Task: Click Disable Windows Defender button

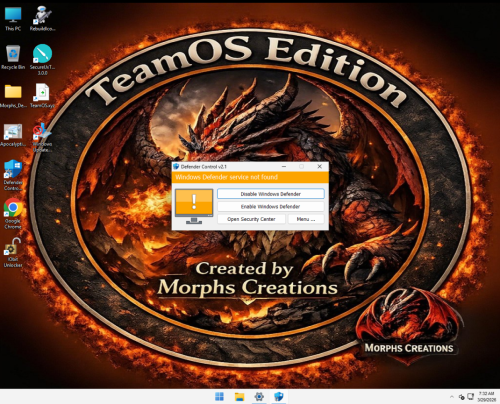Action: pos(270,194)
